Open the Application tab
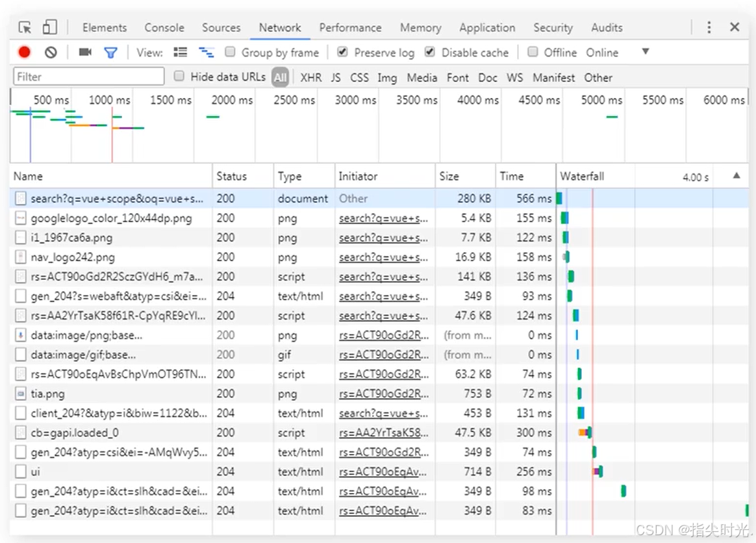This screenshot has height=543, width=756. (488, 28)
